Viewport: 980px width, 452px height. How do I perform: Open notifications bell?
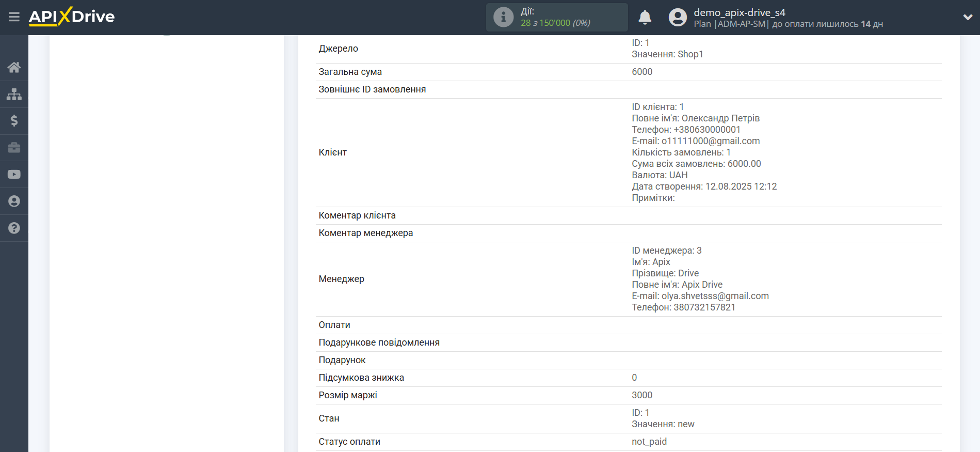click(645, 17)
